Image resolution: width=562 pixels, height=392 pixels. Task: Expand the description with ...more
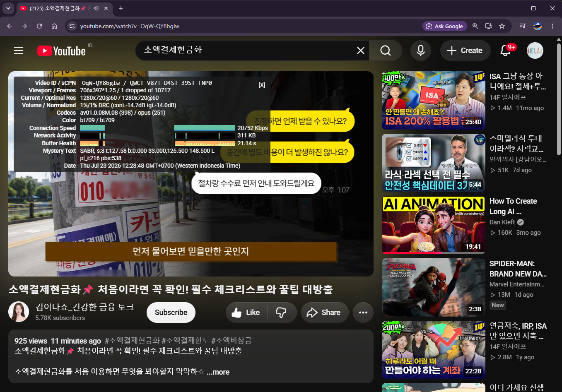[x=218, y=372]
